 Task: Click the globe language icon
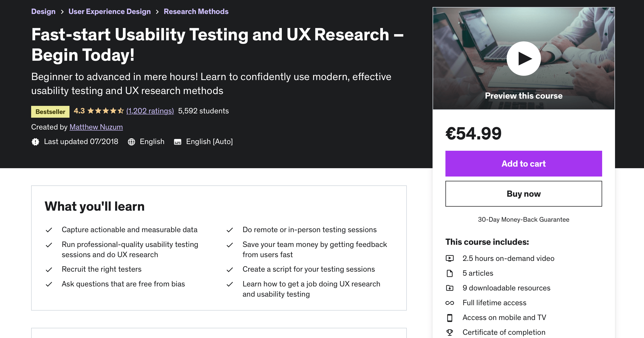pos(131,142)
